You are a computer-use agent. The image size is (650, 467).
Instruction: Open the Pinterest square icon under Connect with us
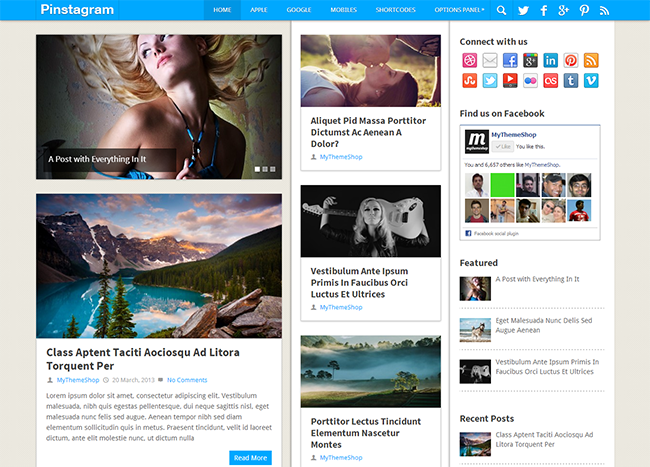[571, 60]
